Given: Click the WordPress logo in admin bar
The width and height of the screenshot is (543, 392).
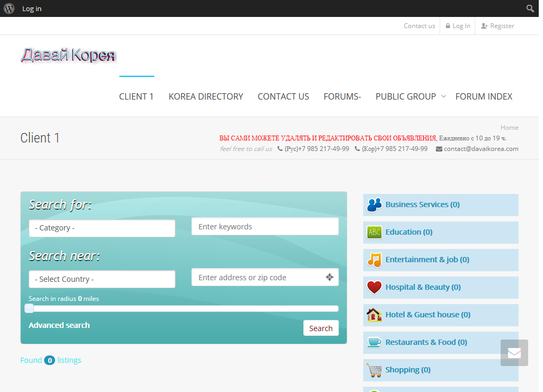Looking at the screenshot, I should click(x=9, y=8).
